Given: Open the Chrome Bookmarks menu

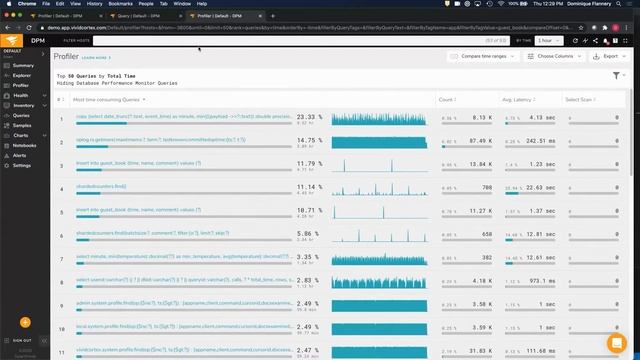Looking at the screenshot, I should [x=120, y=4].
